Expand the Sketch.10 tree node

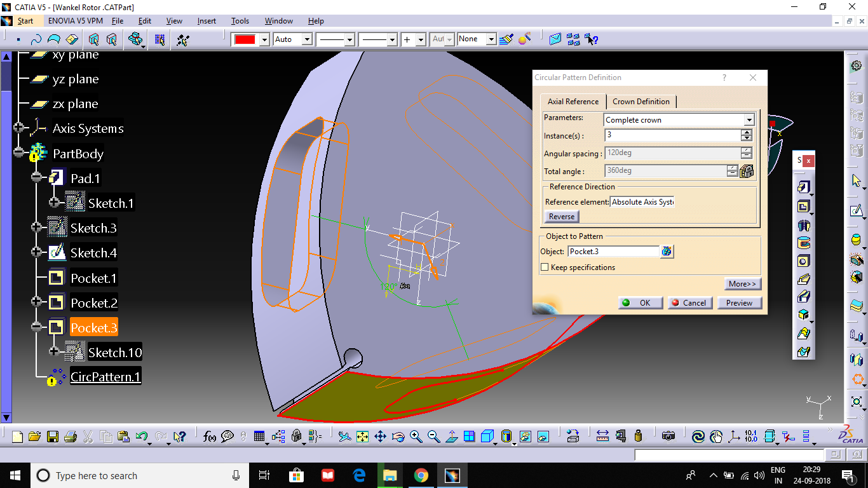click(54, 351)
